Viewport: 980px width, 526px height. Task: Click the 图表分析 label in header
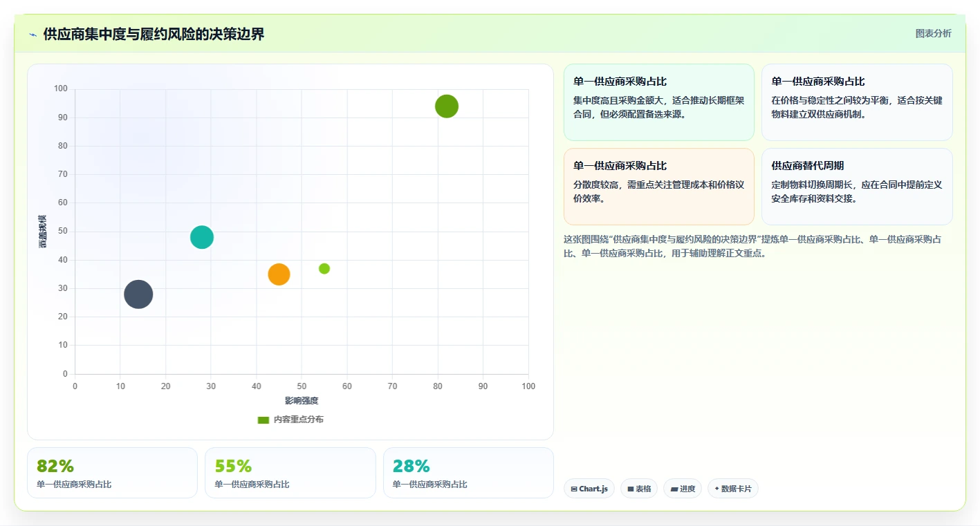point(934,33)
